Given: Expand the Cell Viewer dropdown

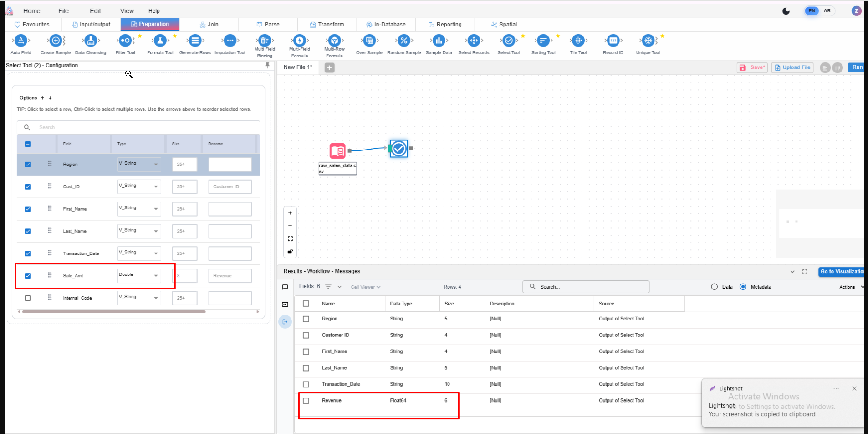Looking at the screenshot, I should click(365, 287).
